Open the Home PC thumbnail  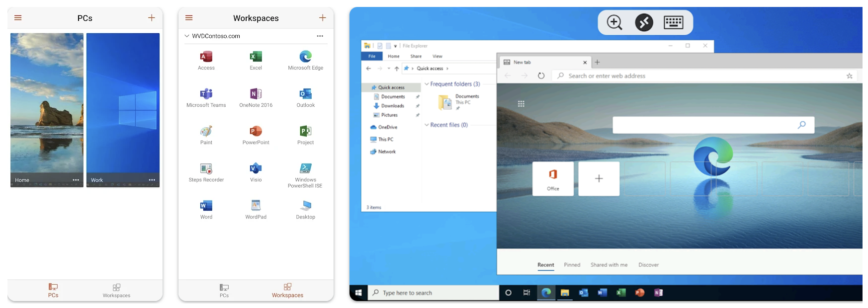click(x=47, y=110)
